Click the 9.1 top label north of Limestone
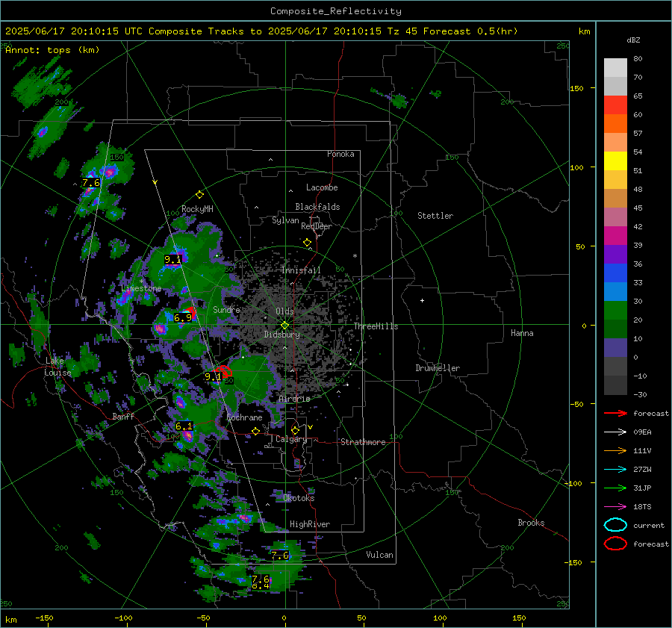The image size is (672, 628). [x=172, y=259]
